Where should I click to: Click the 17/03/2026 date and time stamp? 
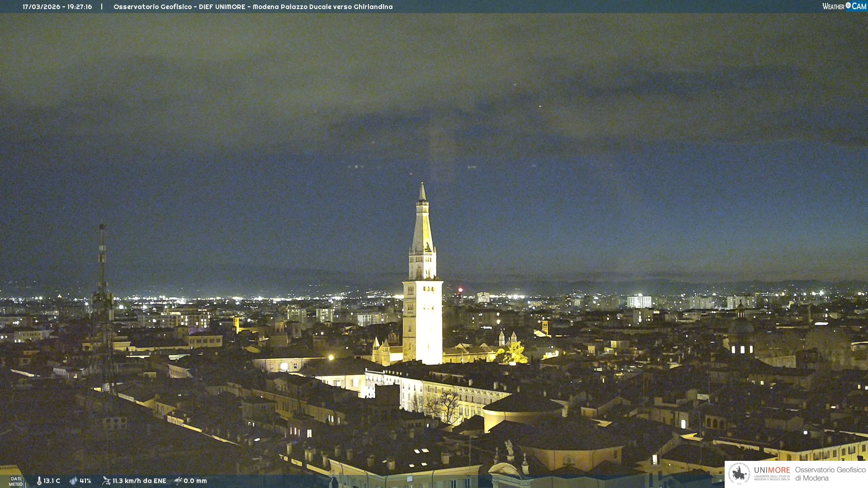57,7
